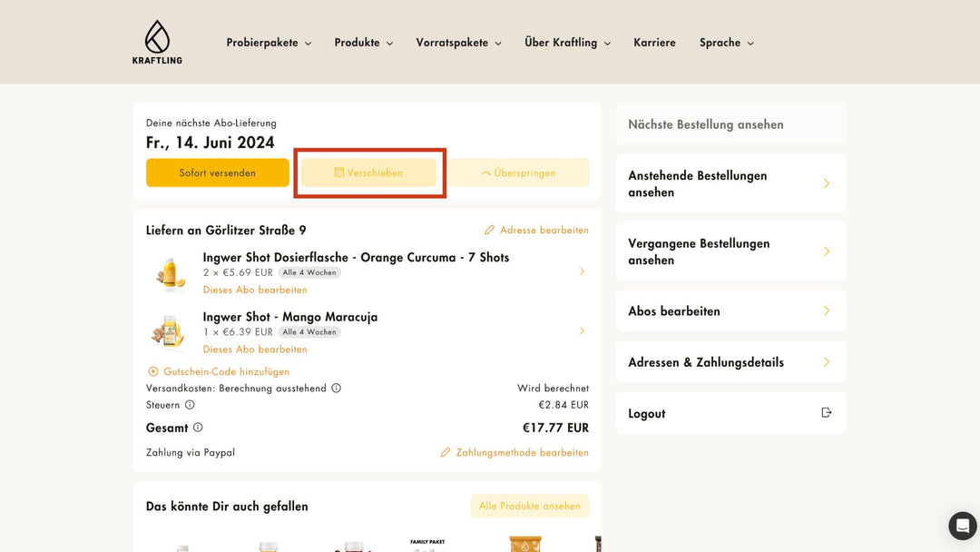Image resolution: width=980 pixels, height=552 pixels.
Task: Click the Orange Curcuma product image
Action: click(169, 273)
